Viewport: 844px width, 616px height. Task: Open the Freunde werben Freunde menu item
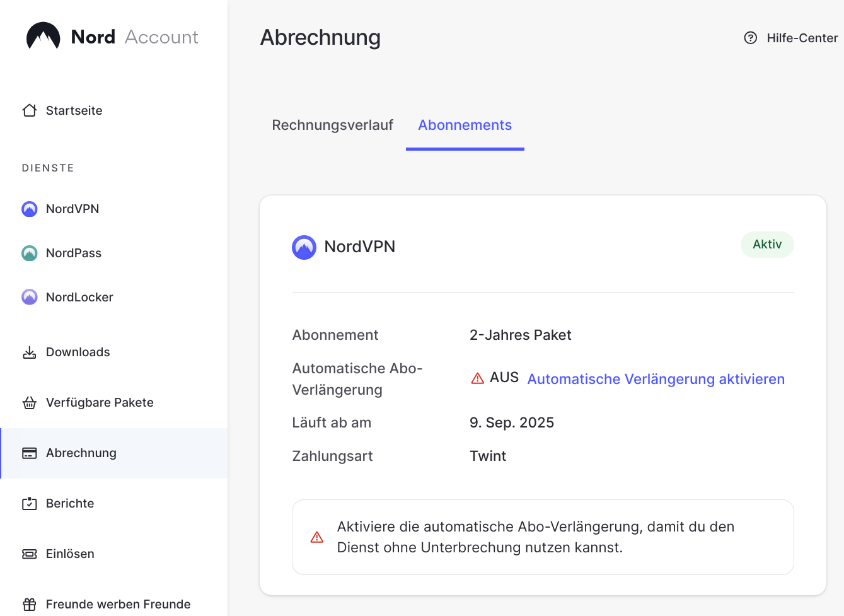118,604
